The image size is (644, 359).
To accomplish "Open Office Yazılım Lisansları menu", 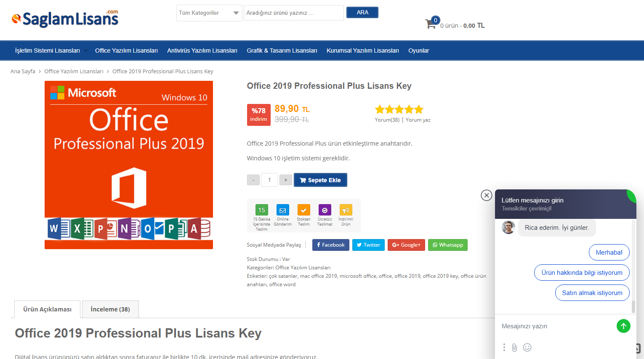I will (126, 51).
